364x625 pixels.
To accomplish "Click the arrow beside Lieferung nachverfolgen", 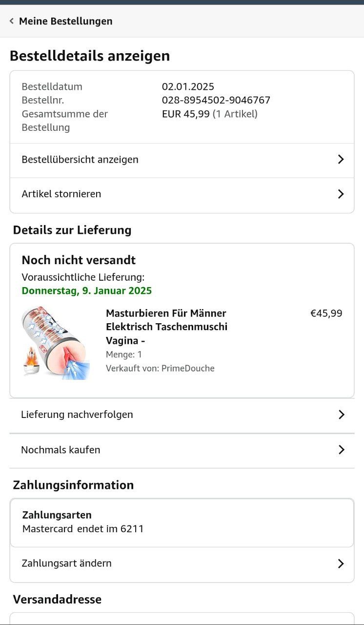I will coord(341,415).
